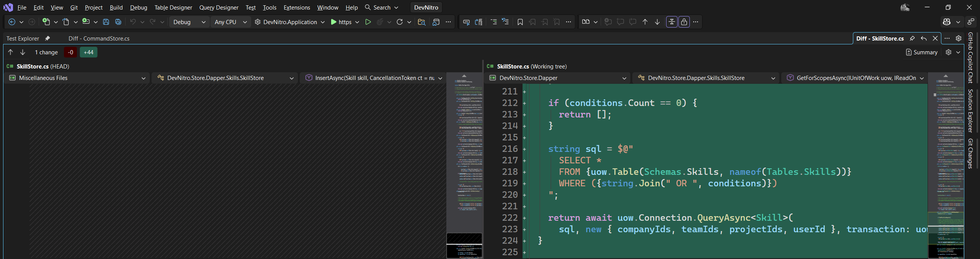This screenshot has width=980, height=259.
Task: Toggle the lock views padlock button
Action: 684,22
